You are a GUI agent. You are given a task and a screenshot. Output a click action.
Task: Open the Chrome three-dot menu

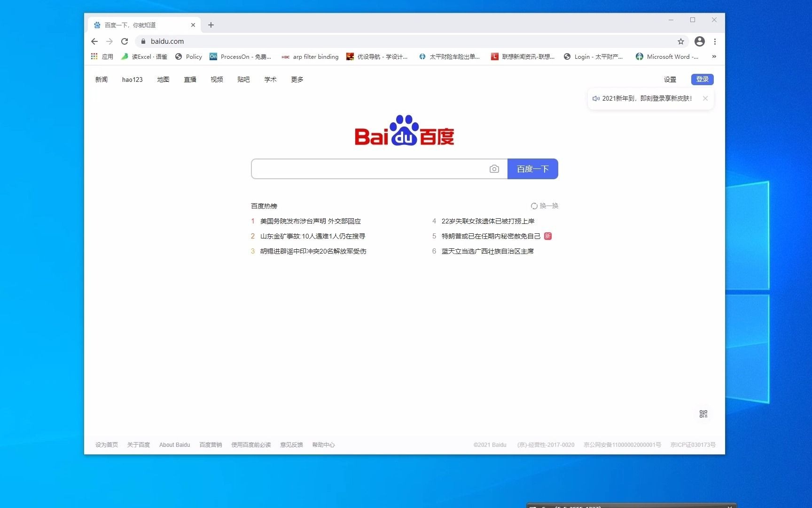pos(715,41)
